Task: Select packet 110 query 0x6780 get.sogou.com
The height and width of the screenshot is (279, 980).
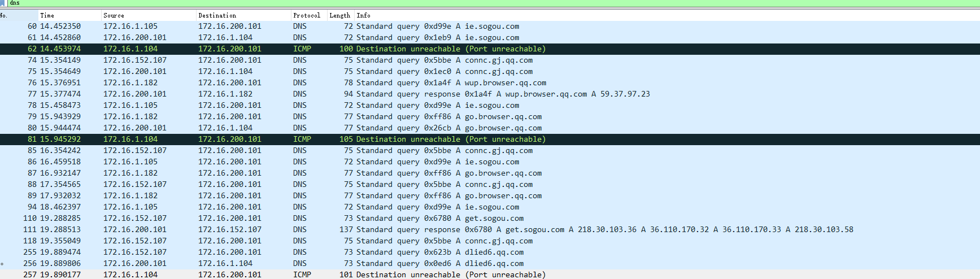Action: 490,219
